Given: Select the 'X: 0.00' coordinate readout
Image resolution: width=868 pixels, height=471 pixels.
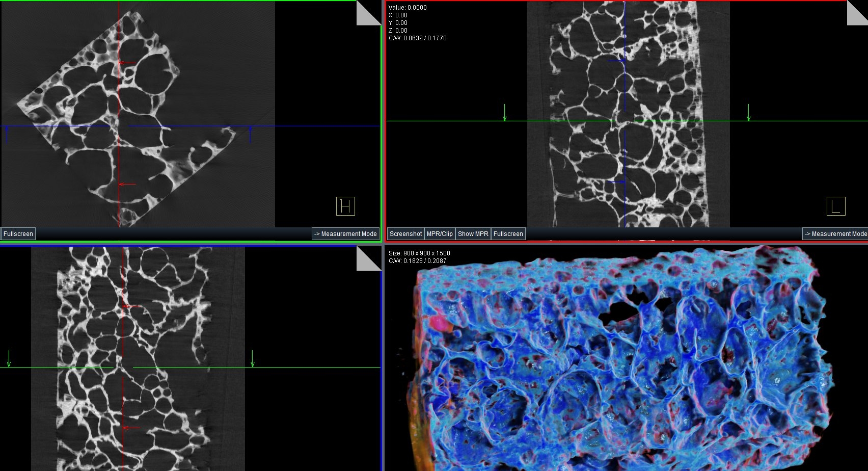Looking at the screenshot, I should (398, 15).
